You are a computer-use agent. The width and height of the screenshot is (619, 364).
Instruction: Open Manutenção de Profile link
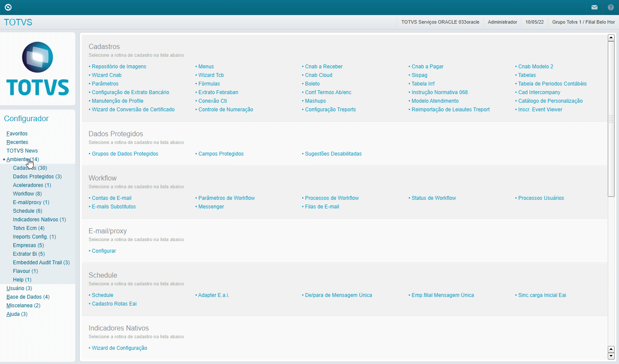[x=117, y=101]
